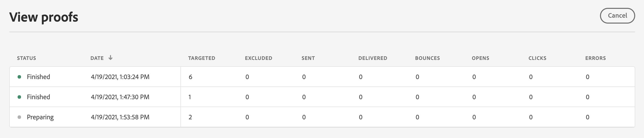Click the Opens column header
This screenshot has height=138, width=644.
point(480,58)
